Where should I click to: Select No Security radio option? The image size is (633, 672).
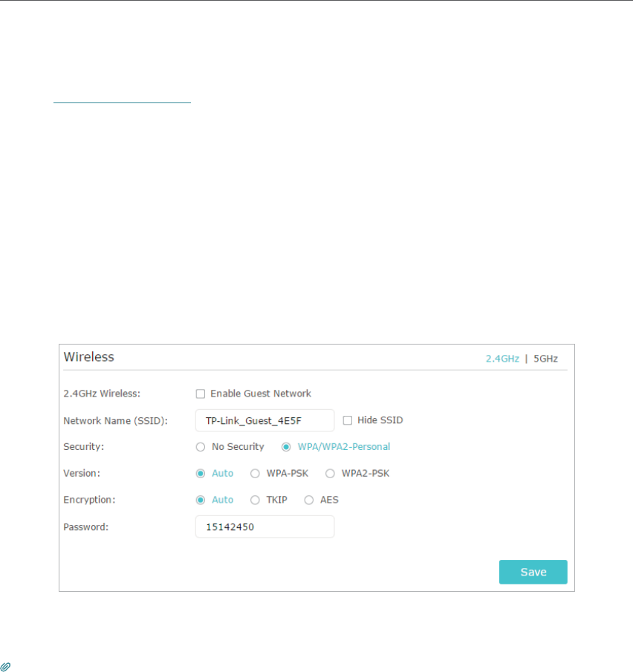click(x=201, y=447)
